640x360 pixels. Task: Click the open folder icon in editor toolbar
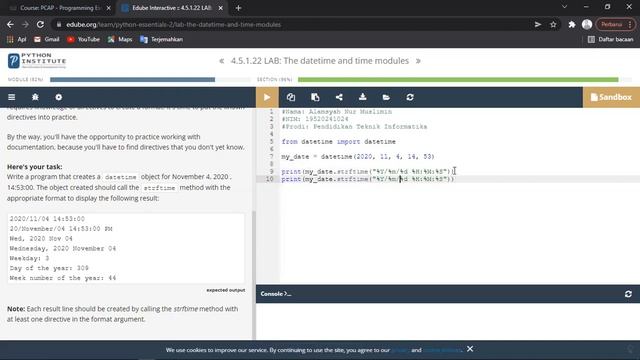(x=386, y=97)
